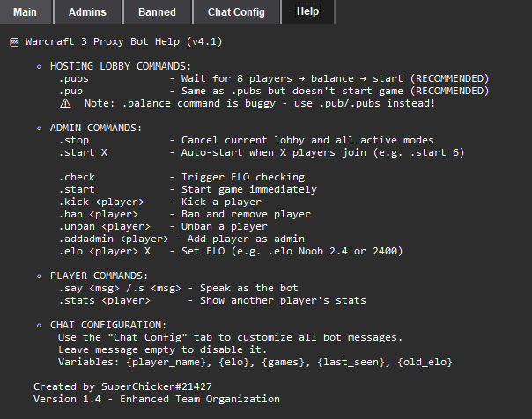
Task: Click "Add player as admin" description
Action: [246, 239]
